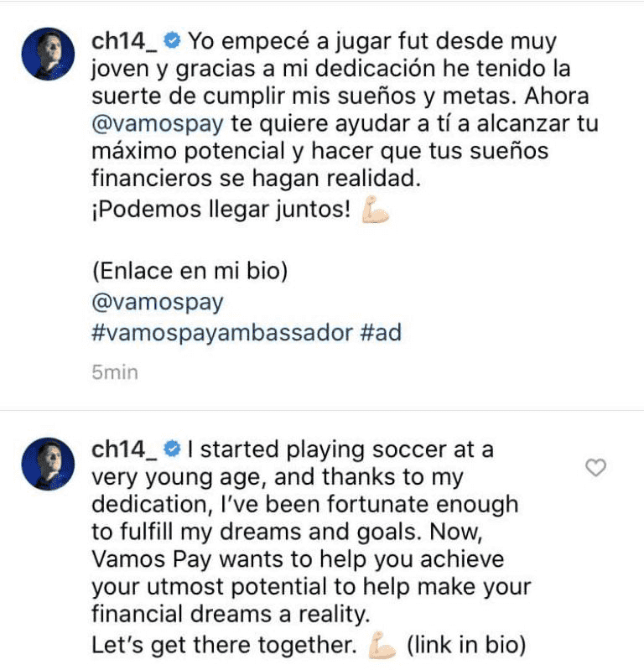644x670 pixels.
Task: Click the verified badge on the English comment
Action: coord(172,449)
